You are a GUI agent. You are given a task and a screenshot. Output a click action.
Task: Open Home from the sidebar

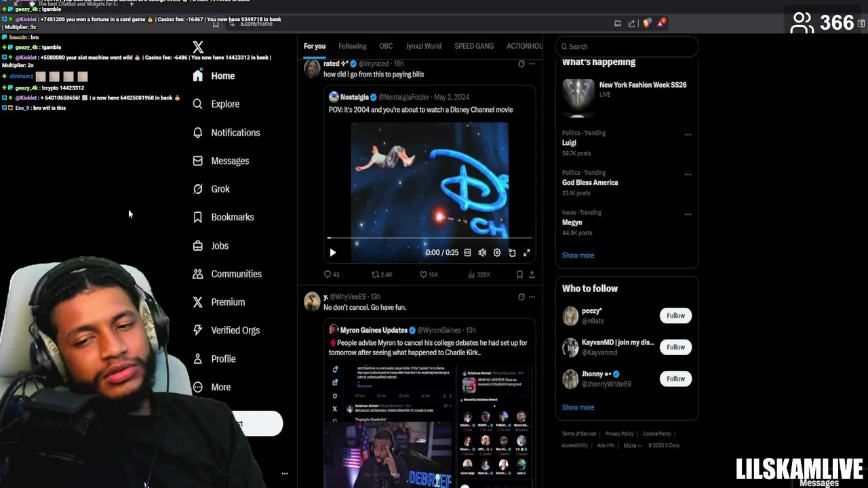pyautogui.click(x=214, y=76)
